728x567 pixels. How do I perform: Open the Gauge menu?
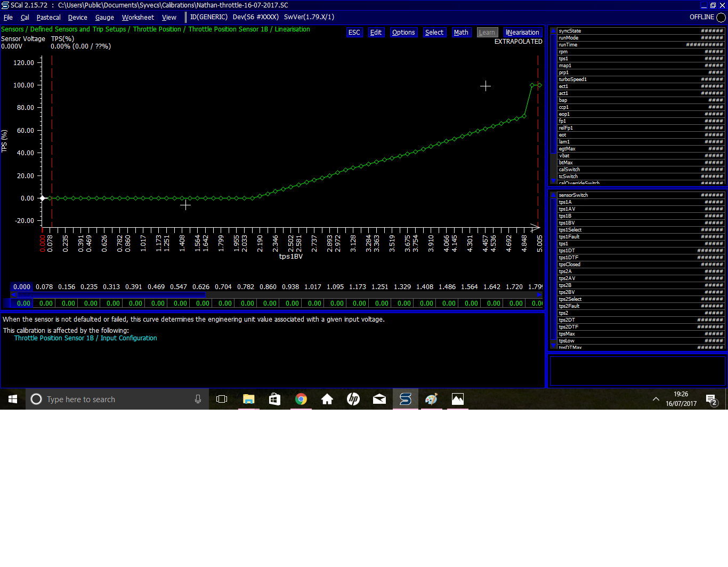coord(104,18)
